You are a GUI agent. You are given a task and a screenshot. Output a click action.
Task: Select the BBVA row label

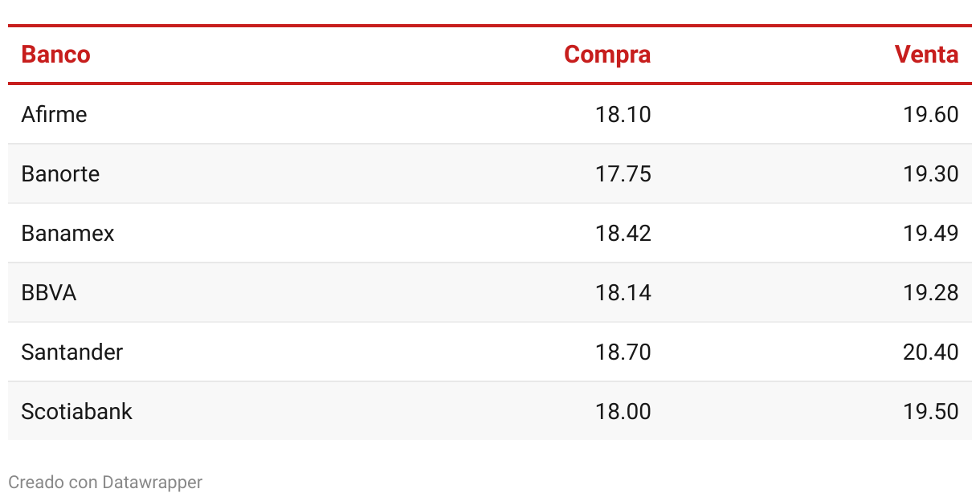point(49,293)
